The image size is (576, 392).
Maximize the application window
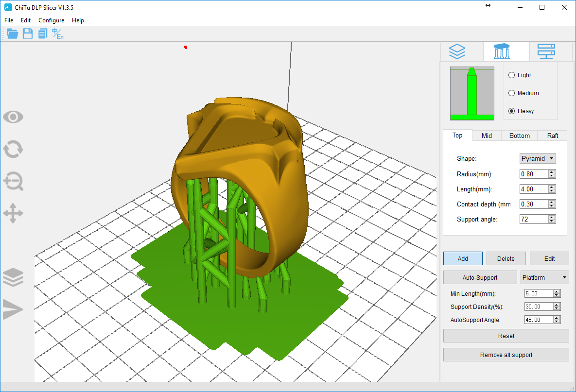tap(542, 7)
